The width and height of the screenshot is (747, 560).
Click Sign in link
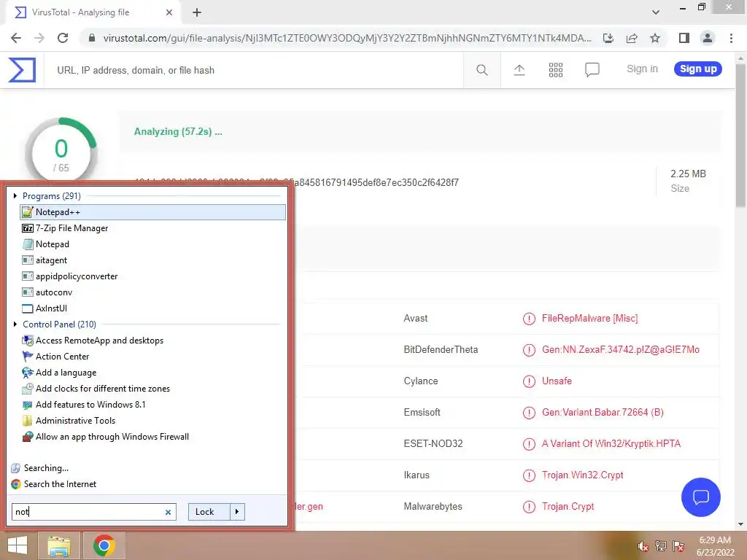642,69
